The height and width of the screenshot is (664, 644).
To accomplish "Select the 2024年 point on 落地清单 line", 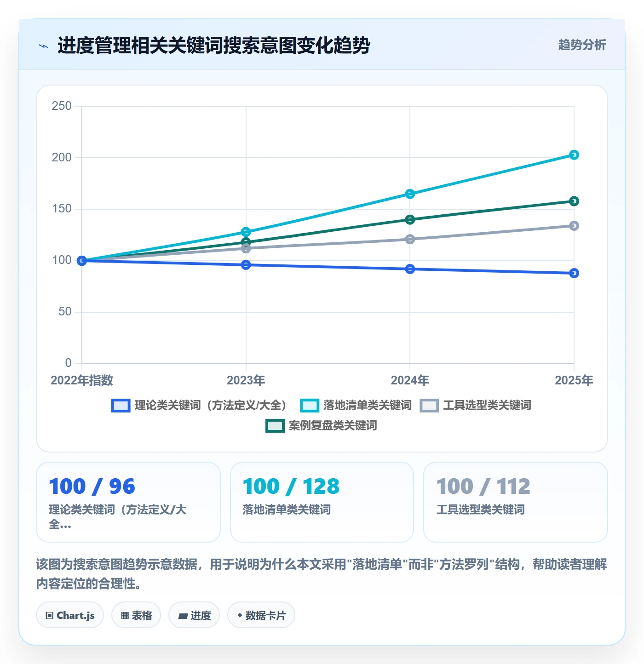I will [x=410, y=194].
